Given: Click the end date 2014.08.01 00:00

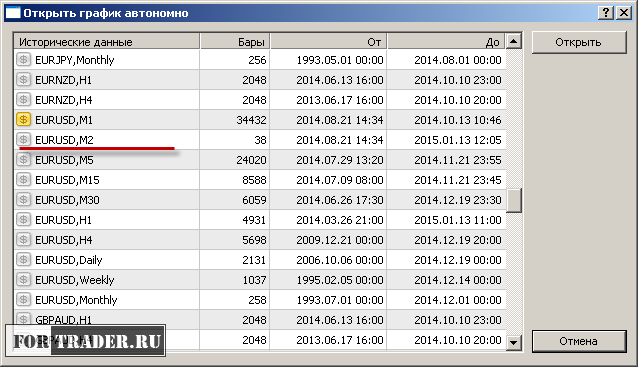Looking at the screenshot, I should [x=458, y=60].
